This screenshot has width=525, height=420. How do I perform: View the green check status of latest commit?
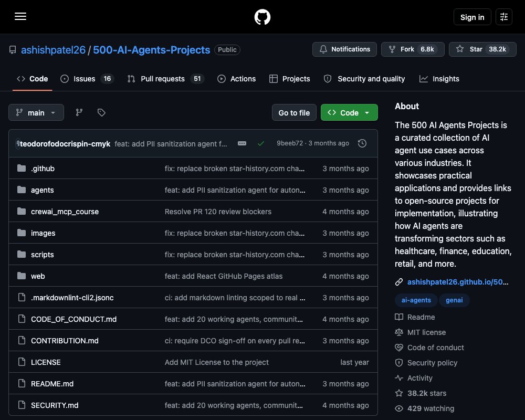click(261, 143)
